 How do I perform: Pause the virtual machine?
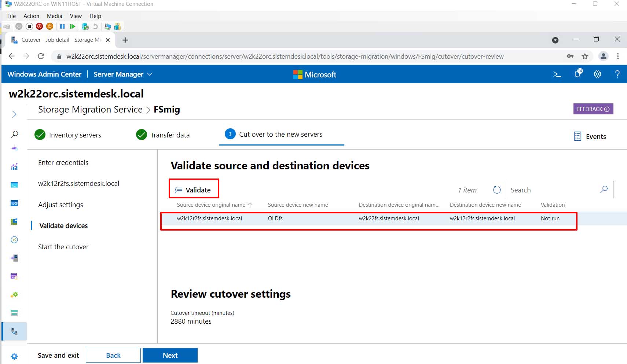click(62, 26)
